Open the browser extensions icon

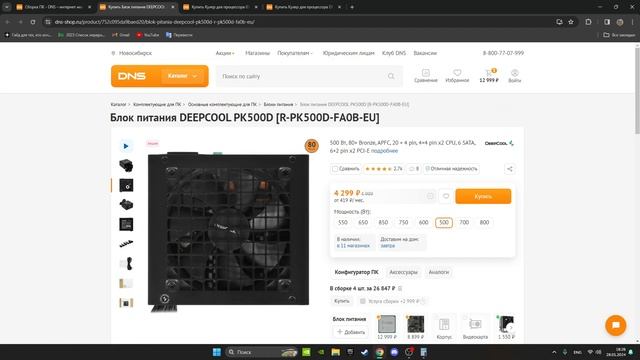(588, 22)
